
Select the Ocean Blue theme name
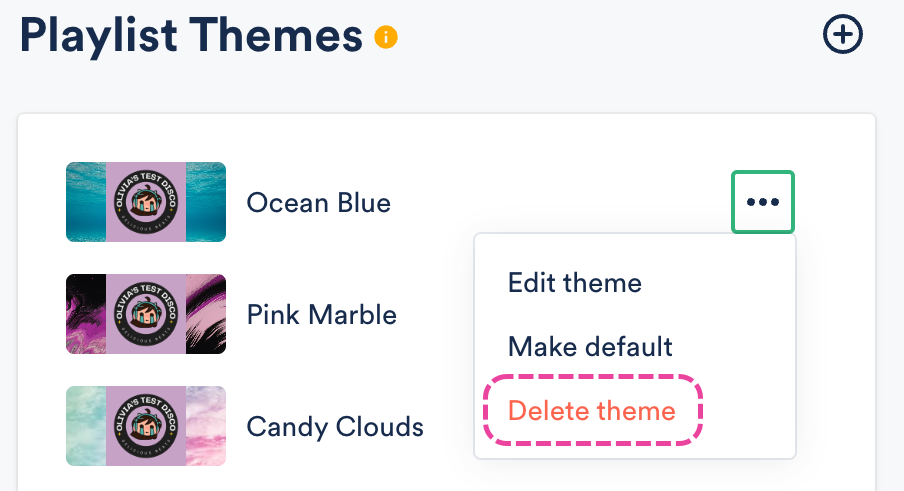(318, 203)
